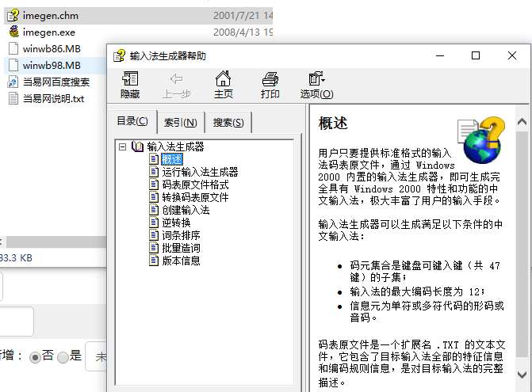Open the 运行输入法生成器 help topic
The width and height of the screenshot is (532, 392).
point(200,172)
